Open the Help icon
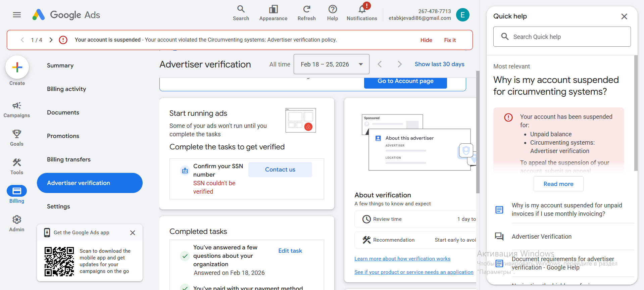The image size is (644, 290). (x=333, y=13)
